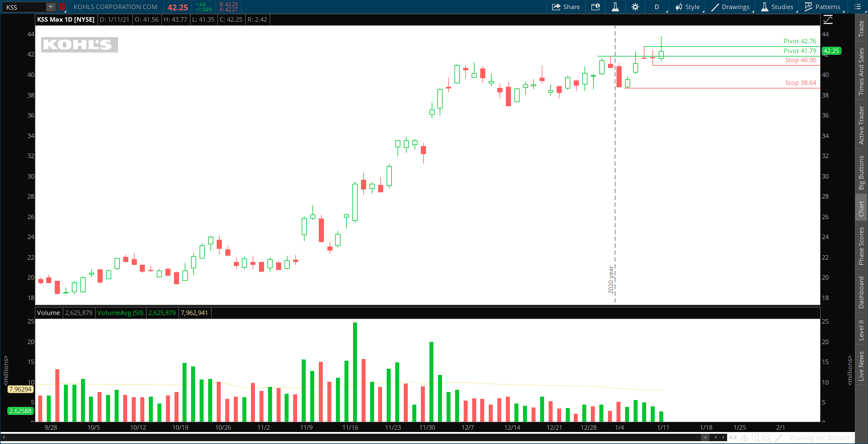868x444 pixels.
Task: Click the Volume study label
Action: 48,313
